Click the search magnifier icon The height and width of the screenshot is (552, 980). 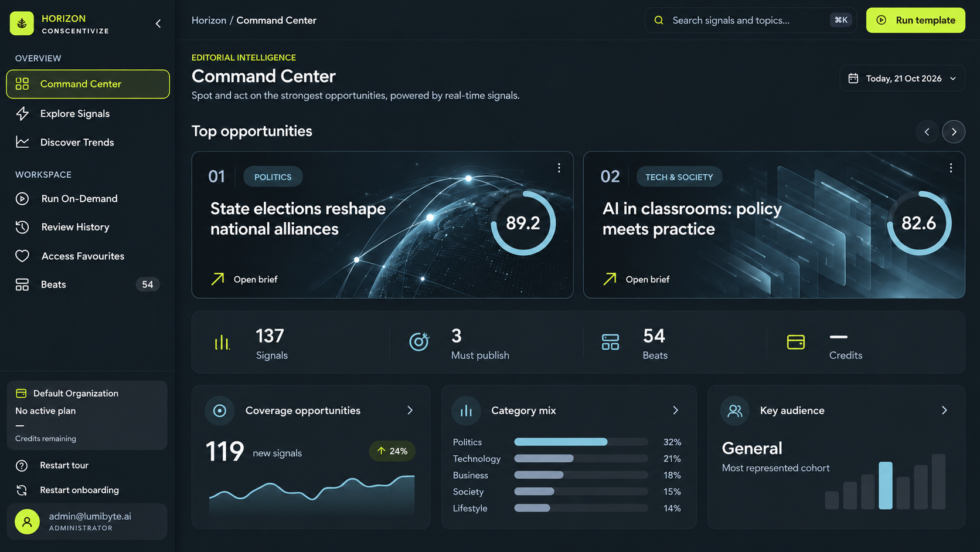pos(659,20)
